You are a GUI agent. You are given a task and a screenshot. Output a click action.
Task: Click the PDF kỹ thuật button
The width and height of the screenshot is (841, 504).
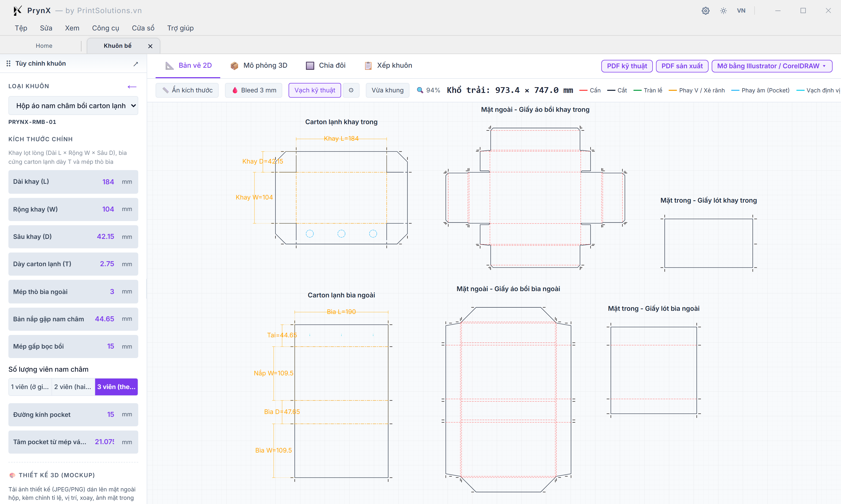[x=627, y=66]
